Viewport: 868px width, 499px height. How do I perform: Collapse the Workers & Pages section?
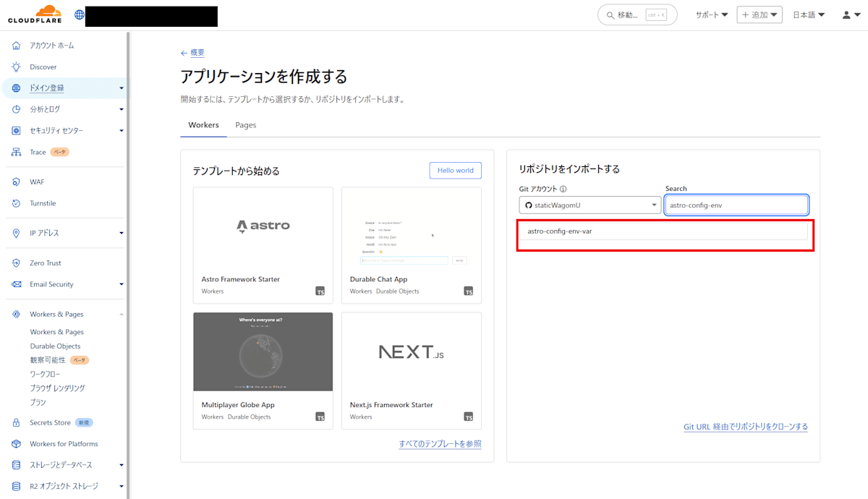pyautogui.click(x=122, y=315)
